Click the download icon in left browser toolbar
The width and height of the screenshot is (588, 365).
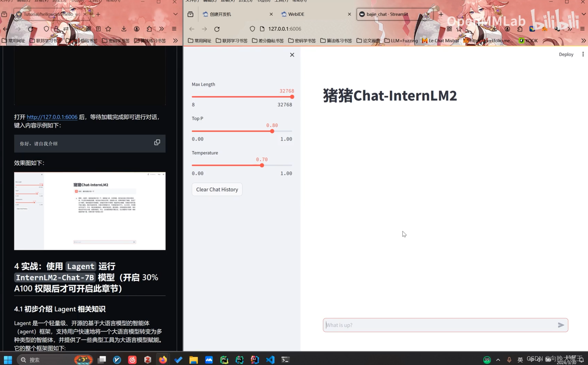124,29
